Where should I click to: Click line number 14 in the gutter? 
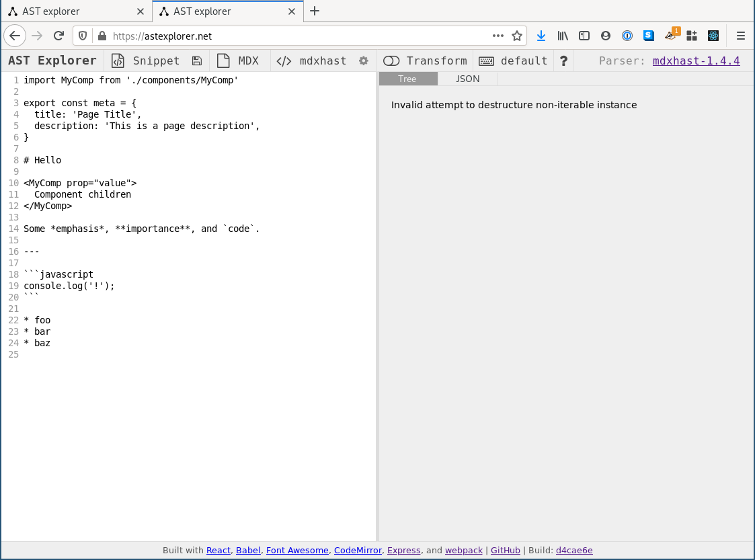pos(13,229)
